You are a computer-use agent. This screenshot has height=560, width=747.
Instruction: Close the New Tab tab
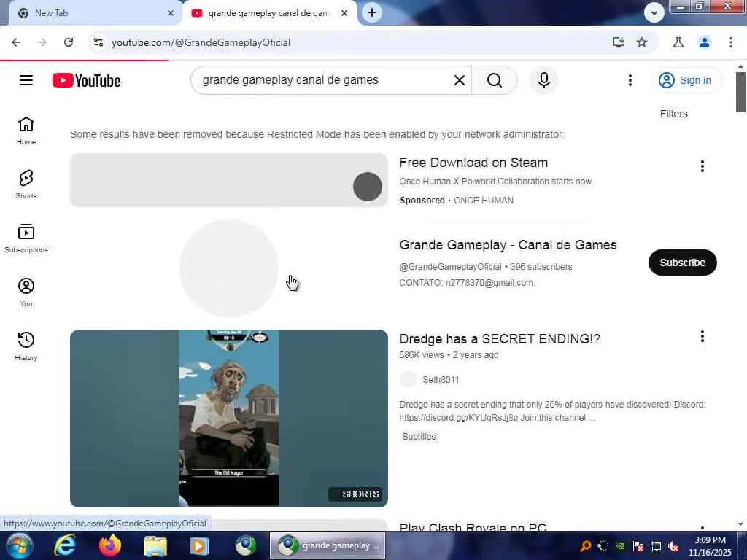[171, 13]
